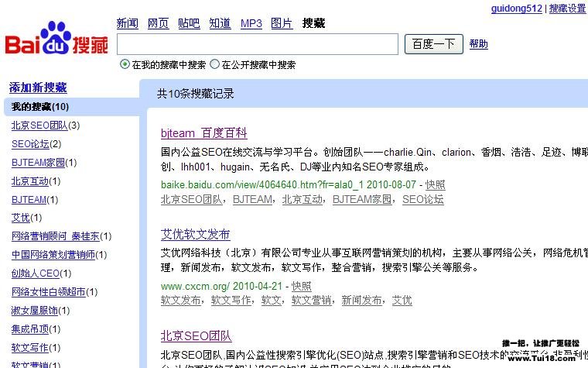Select 在我的搜藏中搜索 radio button
This screenshot has height=368, width=588.
pos(125,64)
